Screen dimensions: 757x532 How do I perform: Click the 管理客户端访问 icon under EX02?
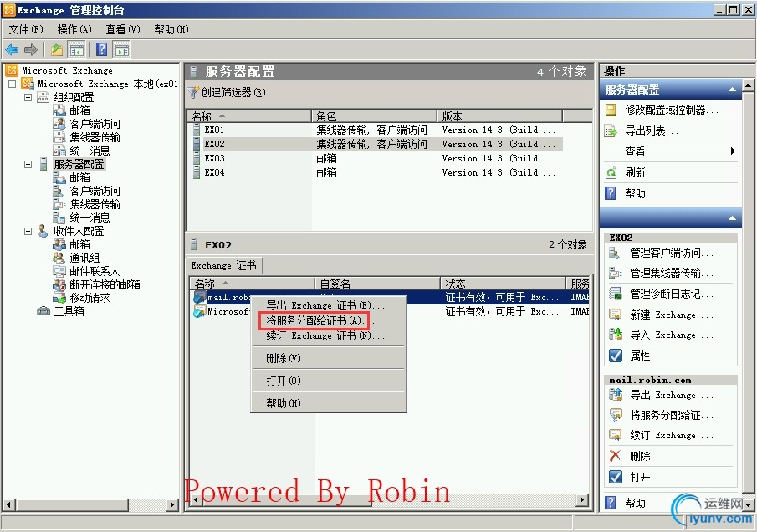(x=615, y=253)
